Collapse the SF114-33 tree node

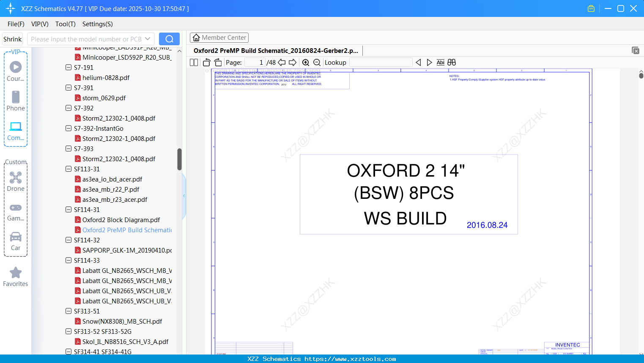pyautogui.click(x=69, y=260)
